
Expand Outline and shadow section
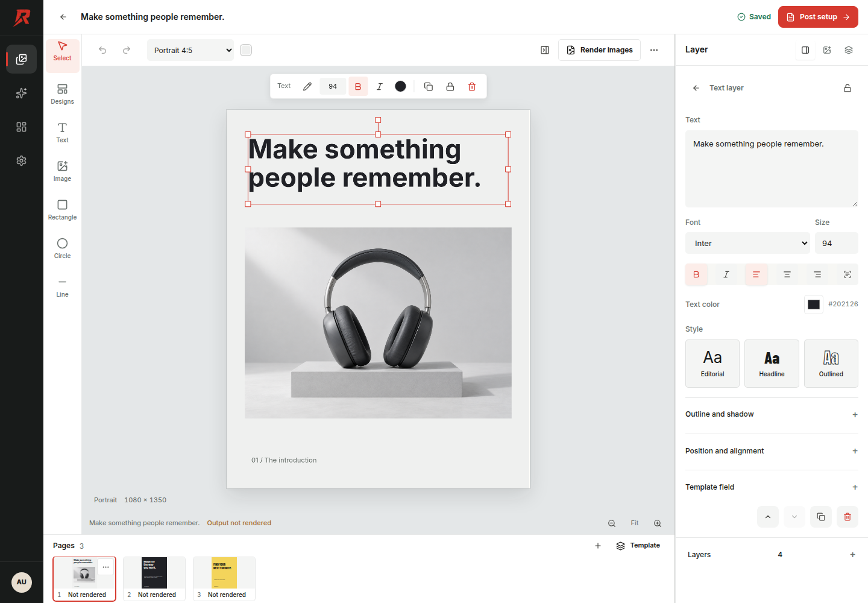click(x=772, y=415)
